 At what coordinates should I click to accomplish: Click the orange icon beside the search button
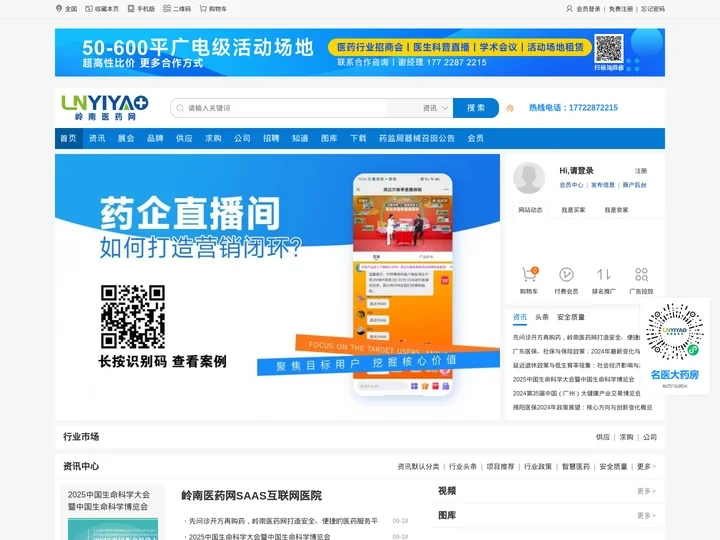pyautogui.click(x=510, y=108)
